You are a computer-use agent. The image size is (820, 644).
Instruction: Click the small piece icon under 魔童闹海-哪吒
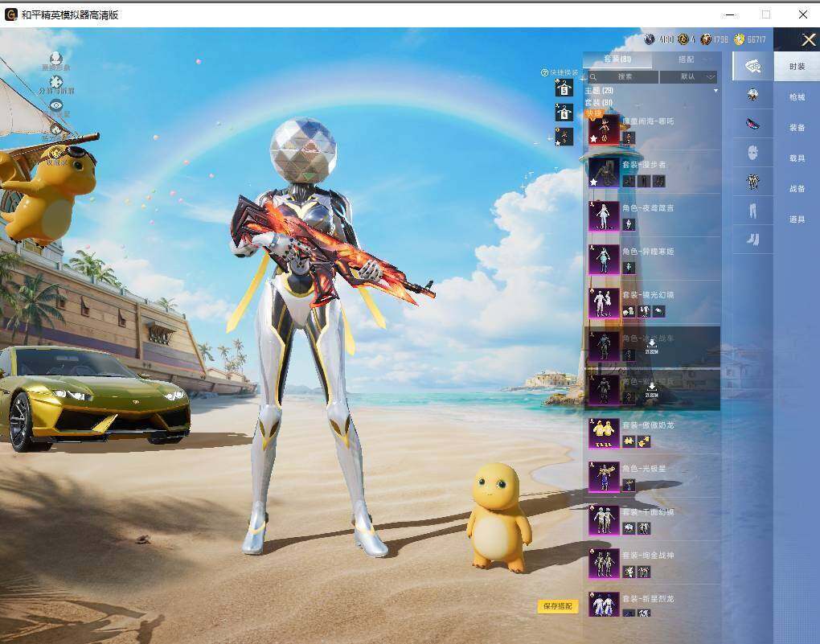(629, 138)
